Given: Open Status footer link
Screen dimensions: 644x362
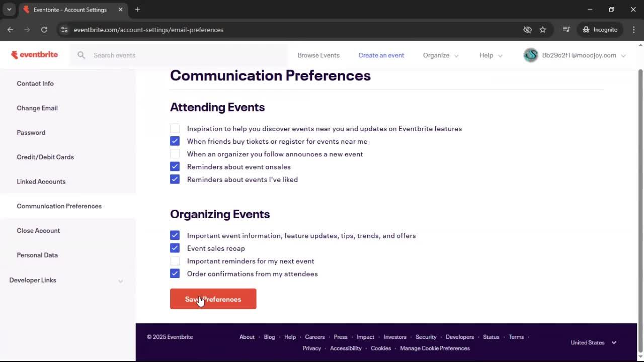Looking at the screenshot, I should (491, 337).
